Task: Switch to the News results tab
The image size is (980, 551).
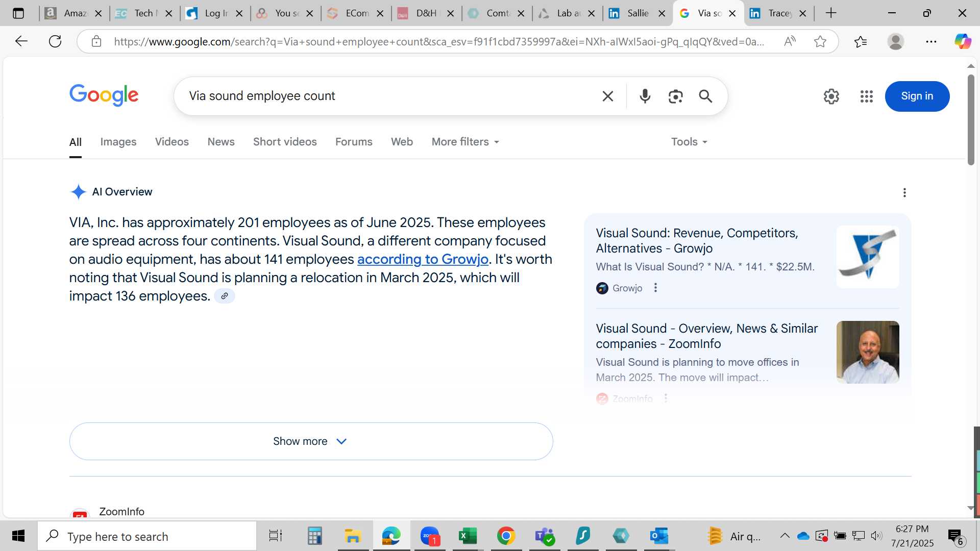Action: tap(221, 142)
